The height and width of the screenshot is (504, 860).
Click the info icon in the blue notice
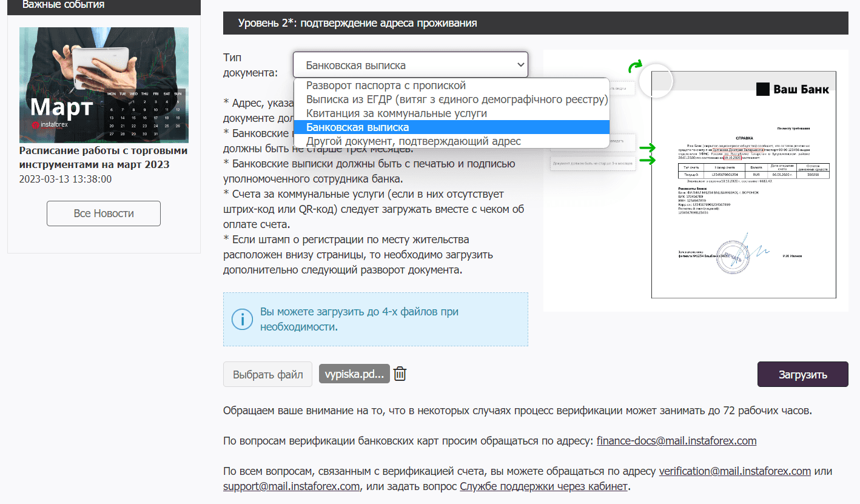click(243, 319)
